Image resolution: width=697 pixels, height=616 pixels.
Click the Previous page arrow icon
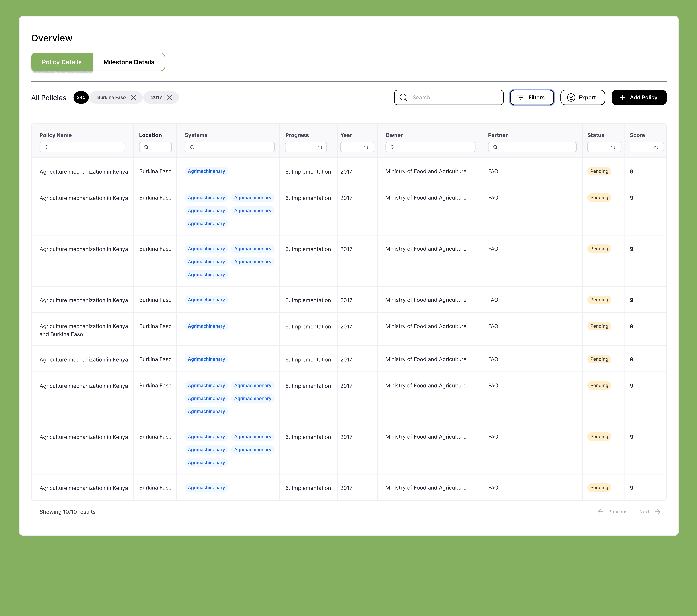pyautogui.click(x=600, y=512)
